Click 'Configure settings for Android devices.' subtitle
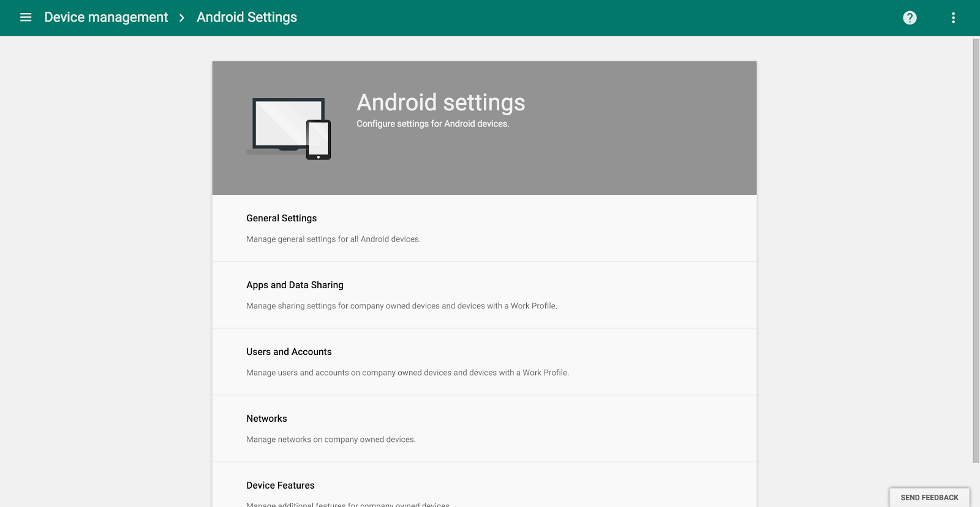The image size is (980, 507). (x=433, y=124)
